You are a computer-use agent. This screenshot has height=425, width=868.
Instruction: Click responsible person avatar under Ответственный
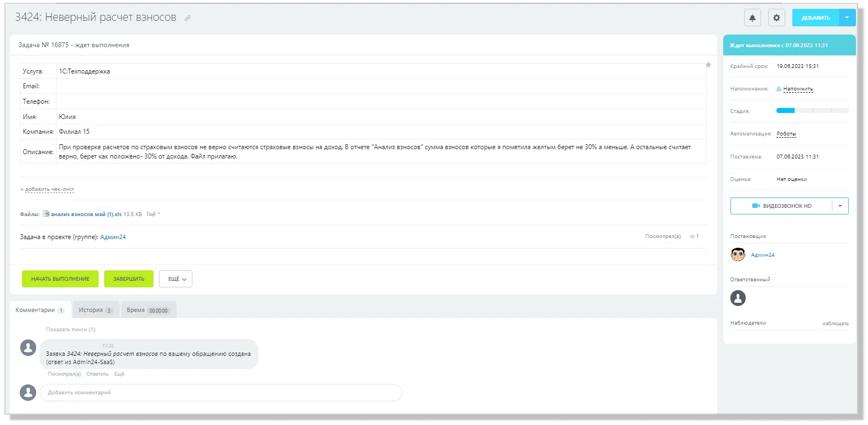738,298
